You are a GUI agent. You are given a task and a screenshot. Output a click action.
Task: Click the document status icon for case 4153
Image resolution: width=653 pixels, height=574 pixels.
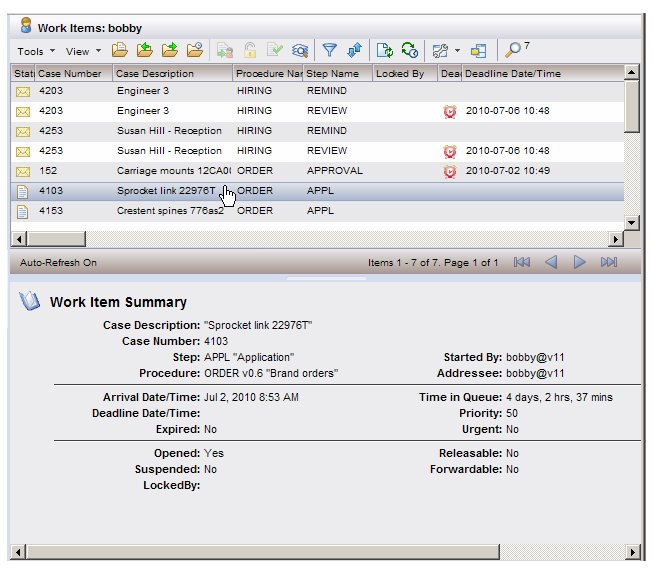pyautogui.click(x=23, y=211)
